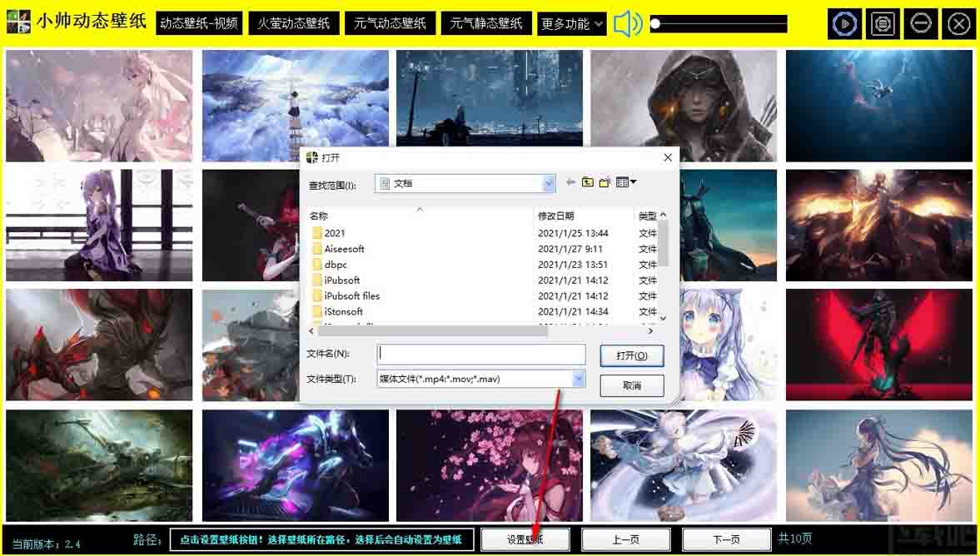The height and width of the screenshot is (556, 980).
Task: Click the iStonsoft folder icon
Action: [x=317, y=311]
